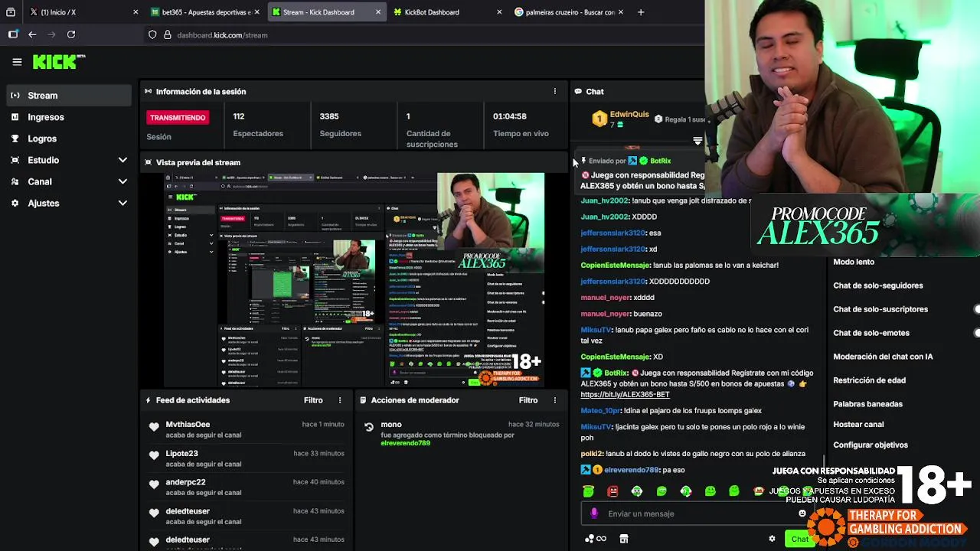Click heart icon next to anderpc22
Image resolution: width=980 pixels, height=551 pixels.
[154, 484]
